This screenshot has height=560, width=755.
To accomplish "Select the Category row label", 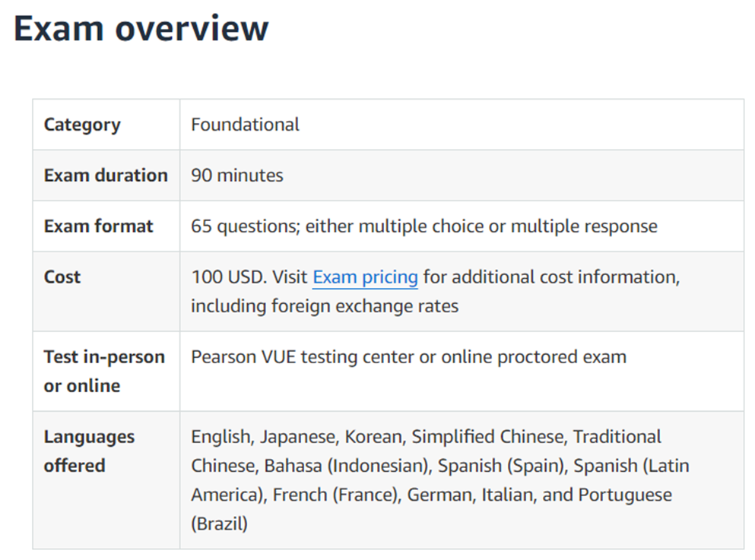I will pos(82,125).
